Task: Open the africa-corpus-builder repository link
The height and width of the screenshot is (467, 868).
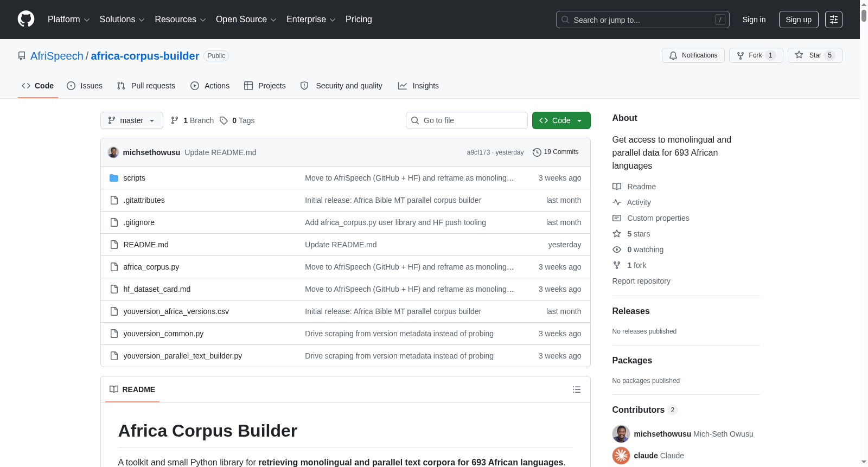Action: [145, 56]
